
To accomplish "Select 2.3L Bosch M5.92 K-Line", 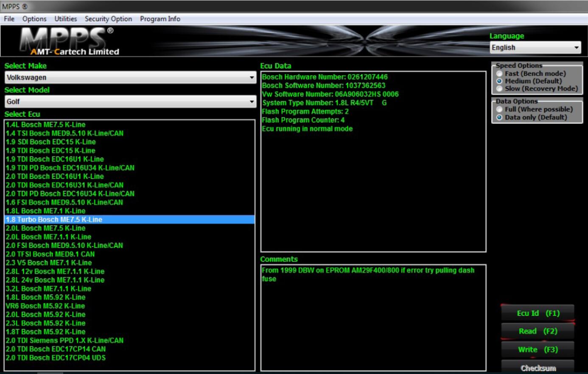I will 130,323.
